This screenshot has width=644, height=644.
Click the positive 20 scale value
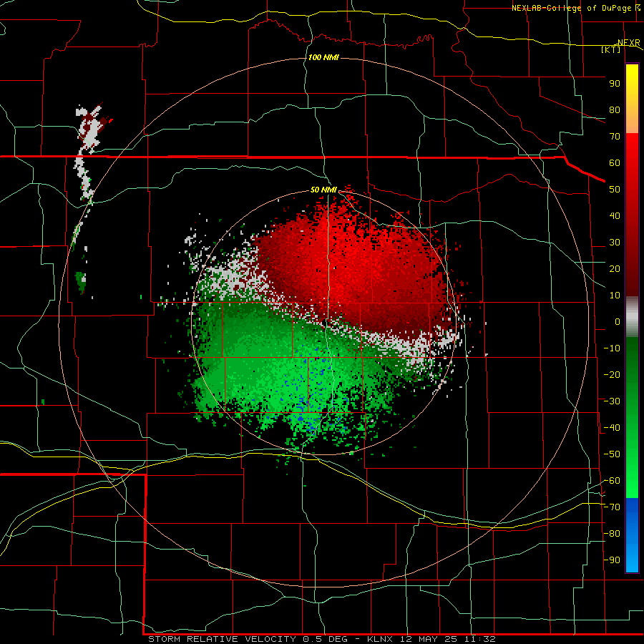tap(615, 268)
